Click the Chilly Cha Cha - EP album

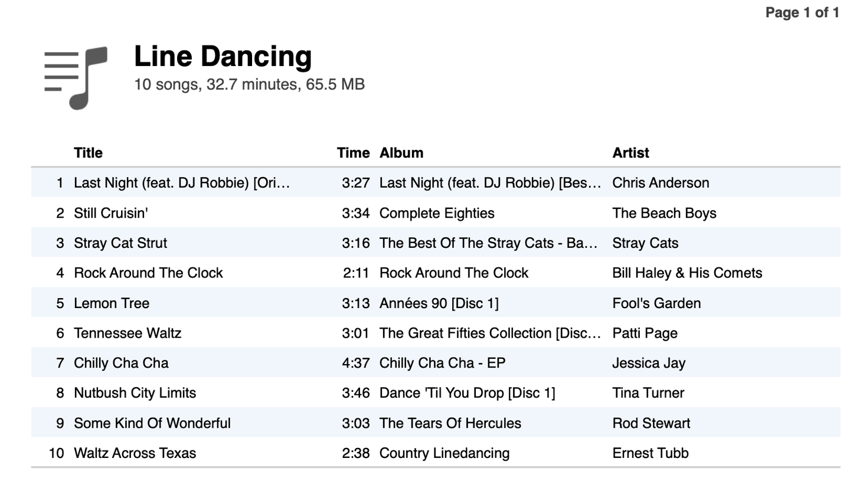point(443,363)
